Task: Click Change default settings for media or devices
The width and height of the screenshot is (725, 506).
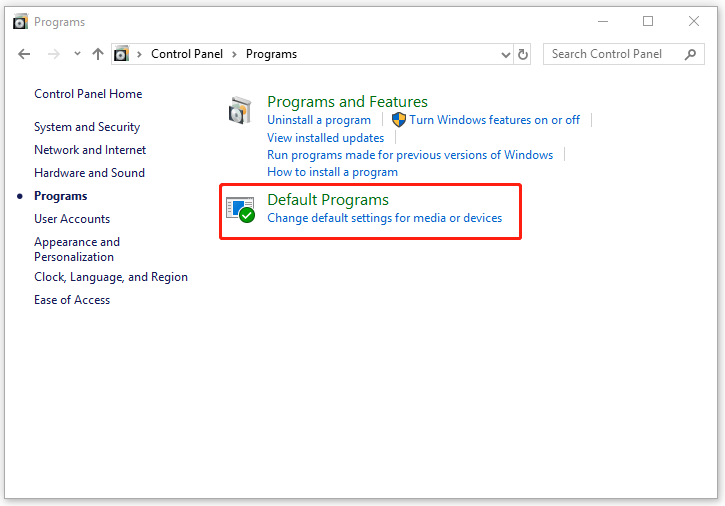Action: click(384, 218)
